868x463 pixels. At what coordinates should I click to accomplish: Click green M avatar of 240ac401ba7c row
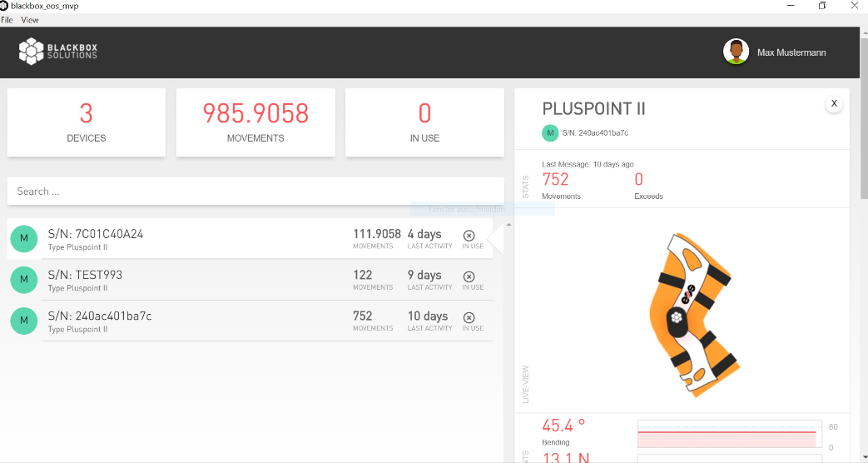(x=24, y=321)
